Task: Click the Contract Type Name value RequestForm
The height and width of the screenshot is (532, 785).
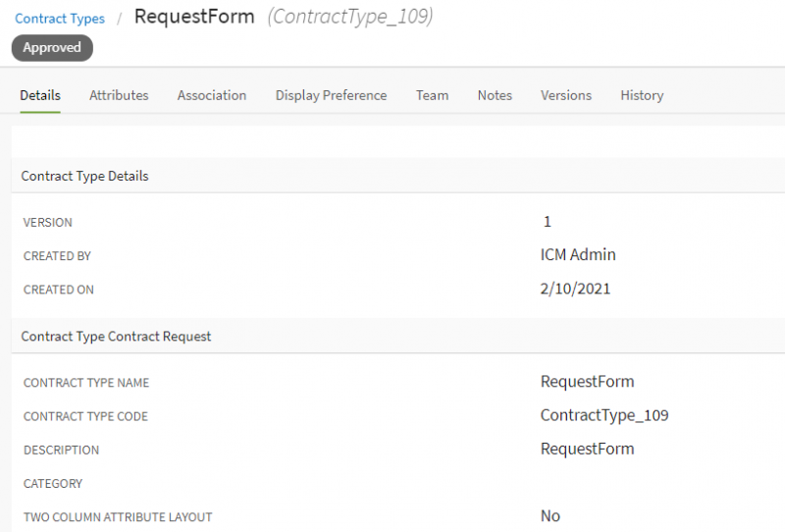Action: [x=587, y=381]
